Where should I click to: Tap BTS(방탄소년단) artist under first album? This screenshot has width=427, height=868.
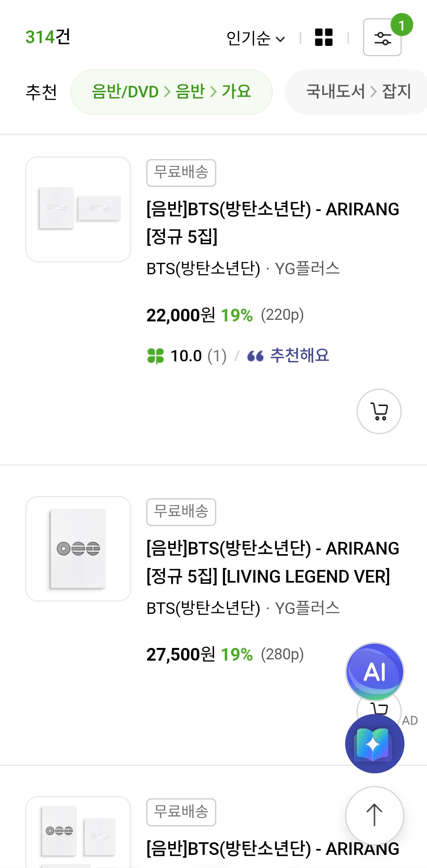click(x=203, y=269)
